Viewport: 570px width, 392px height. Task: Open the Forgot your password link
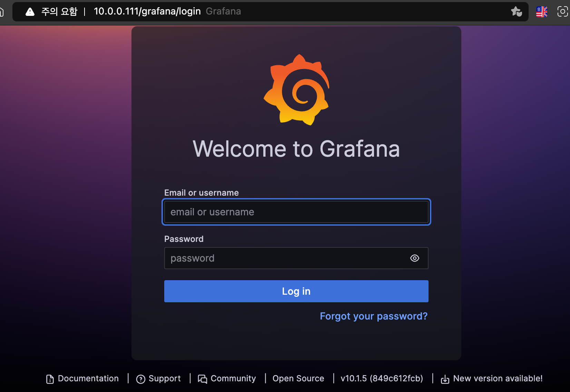(x=374, y=316)
